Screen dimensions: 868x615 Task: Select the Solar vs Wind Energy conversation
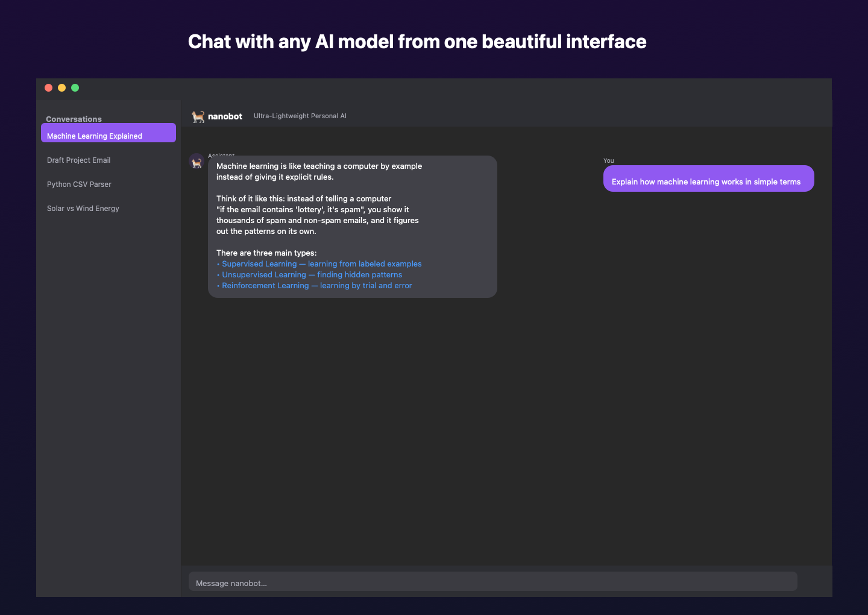tap(83, 208)
